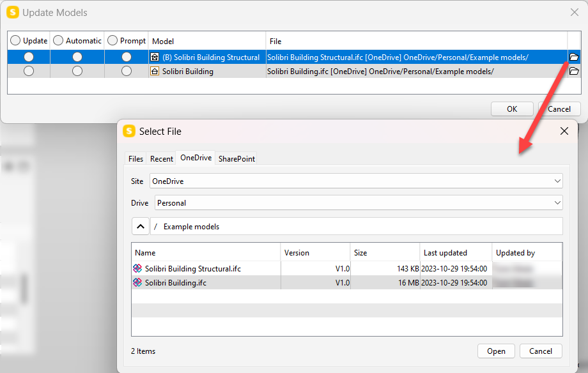This screenshot has height=373, width=588.
Task: Click the 143 KB size cell
Action: 385,268
